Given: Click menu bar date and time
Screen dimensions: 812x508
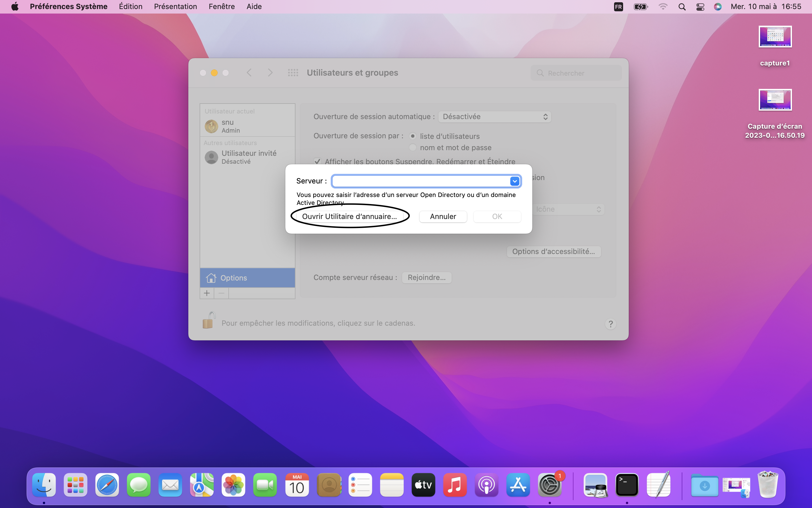Looking at the screenshot, I should click(766, 7).
